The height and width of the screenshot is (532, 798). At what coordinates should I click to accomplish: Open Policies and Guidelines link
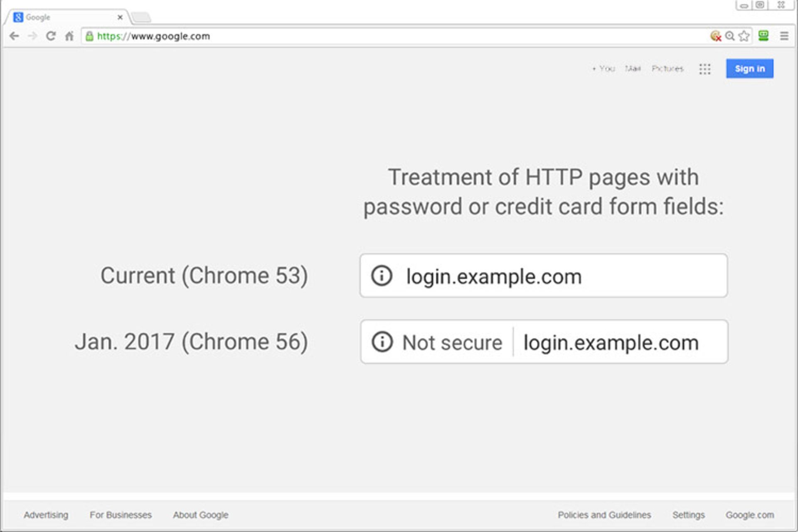click(604, 515)
